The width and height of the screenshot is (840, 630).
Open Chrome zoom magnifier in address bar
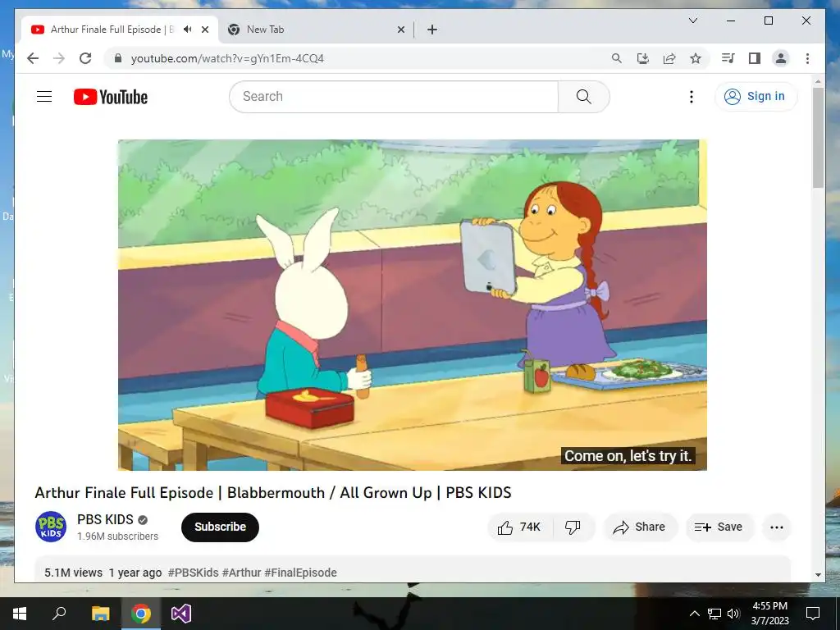pos(617,58)
